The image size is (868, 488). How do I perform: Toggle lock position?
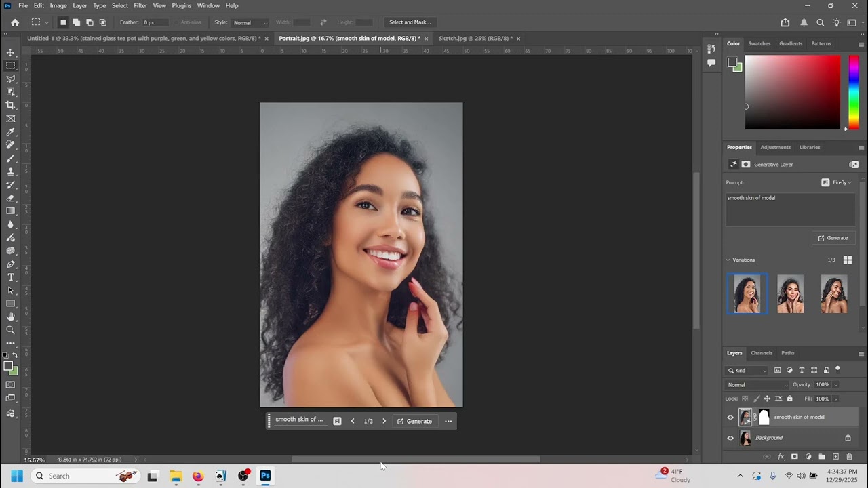[x=767, y=399]
